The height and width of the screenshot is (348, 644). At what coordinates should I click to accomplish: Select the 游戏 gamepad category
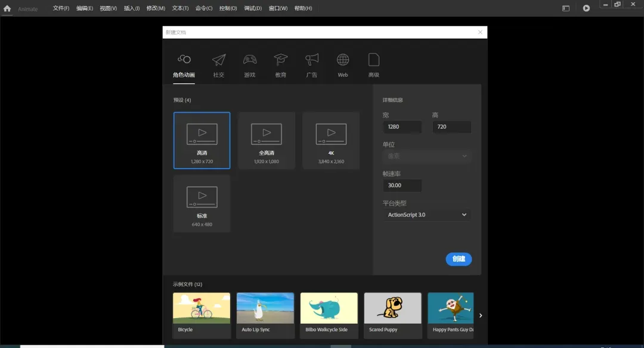click(250, 66)
